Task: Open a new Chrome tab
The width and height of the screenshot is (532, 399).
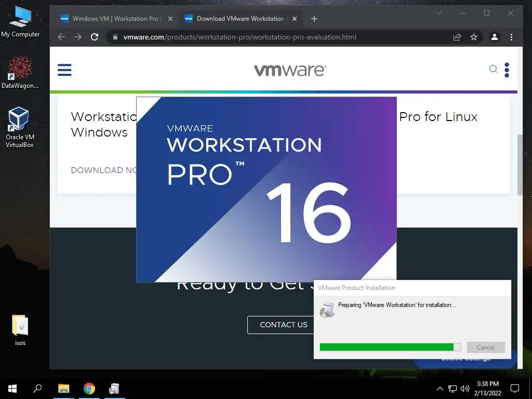Action: click(314, 19)
